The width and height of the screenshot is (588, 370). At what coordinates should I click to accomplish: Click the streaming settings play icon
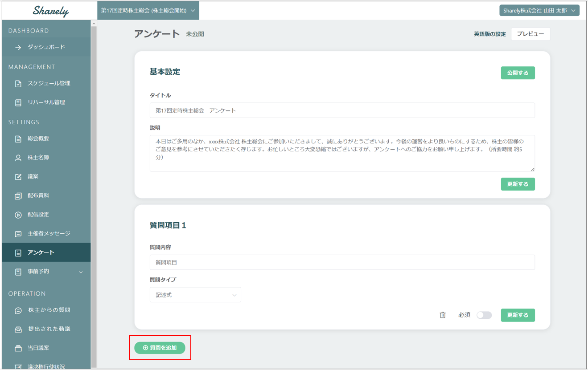tap(18, 215)
